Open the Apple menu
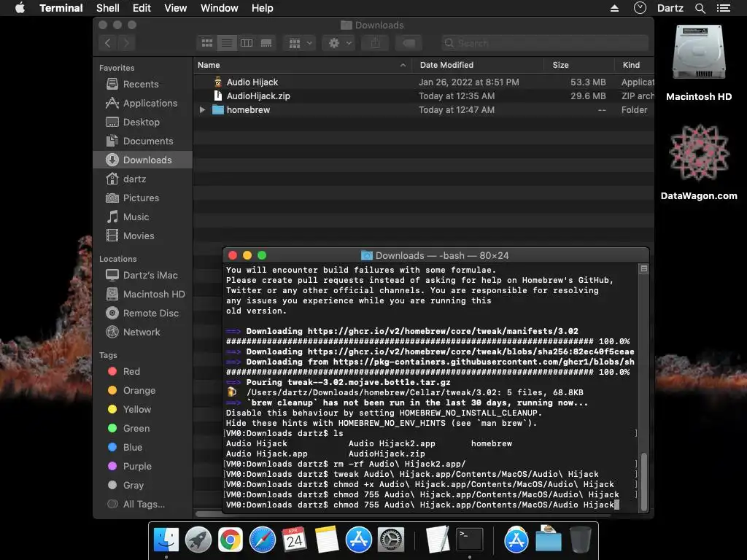 tap(20, 8)
